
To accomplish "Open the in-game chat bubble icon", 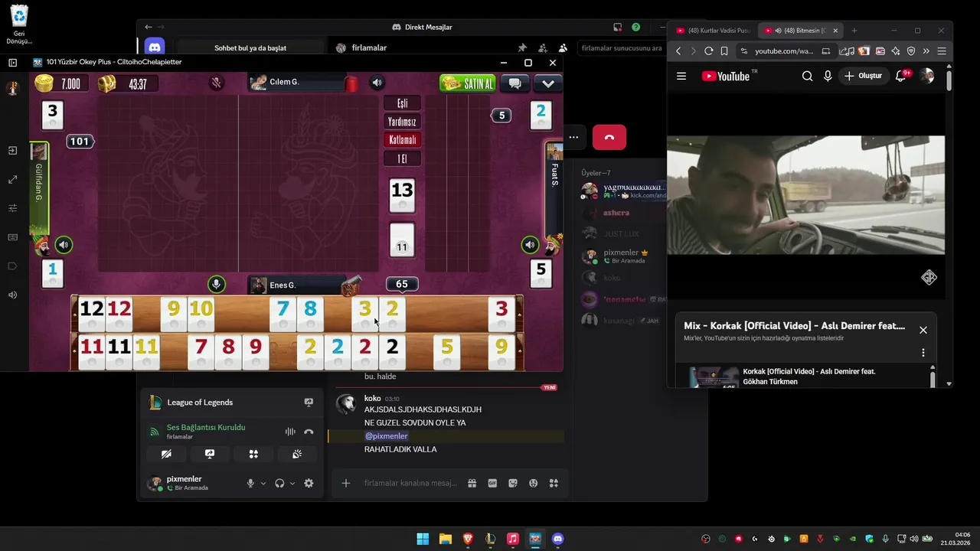I will [x=515, y=83].
